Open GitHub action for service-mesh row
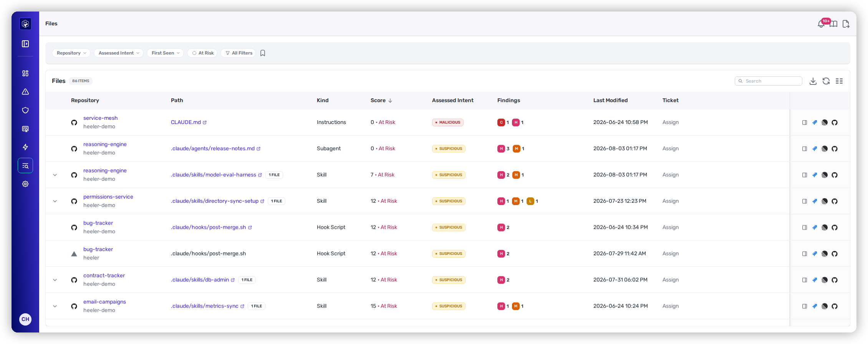 [835, 122]
